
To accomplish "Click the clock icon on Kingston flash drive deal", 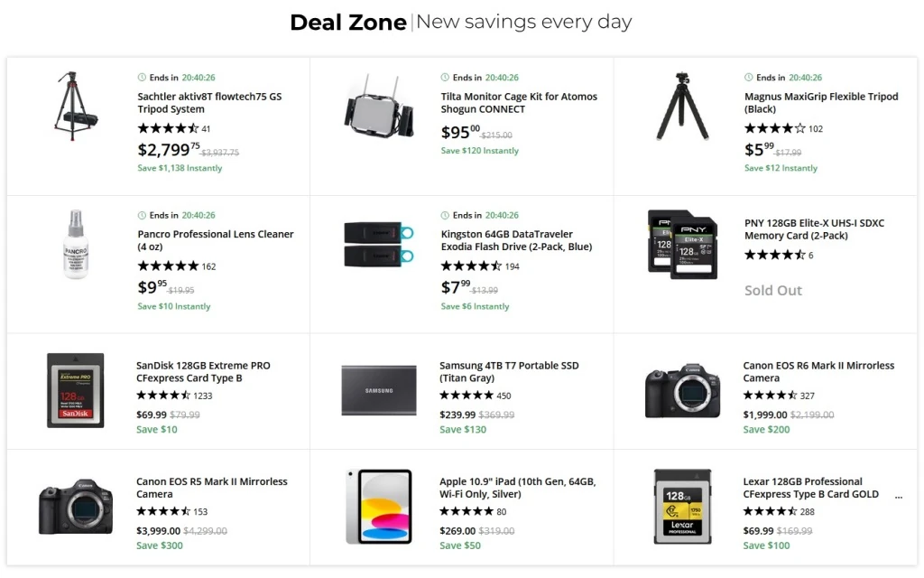I will pos(443,215).
